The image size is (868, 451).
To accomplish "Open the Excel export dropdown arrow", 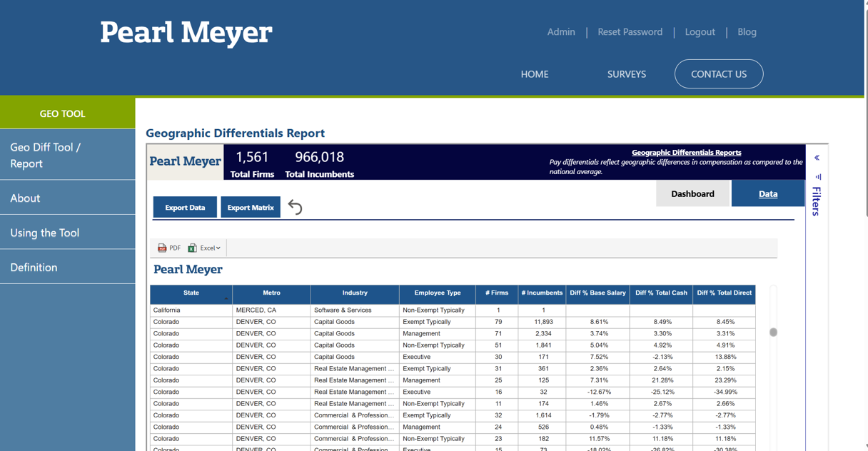I will [218, 248].
